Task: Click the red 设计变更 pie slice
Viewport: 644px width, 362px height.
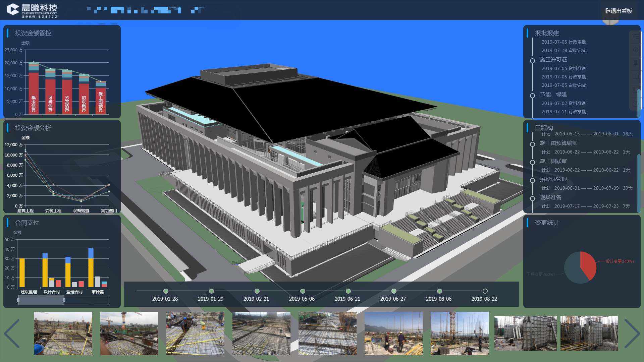Action: (589, 264)
